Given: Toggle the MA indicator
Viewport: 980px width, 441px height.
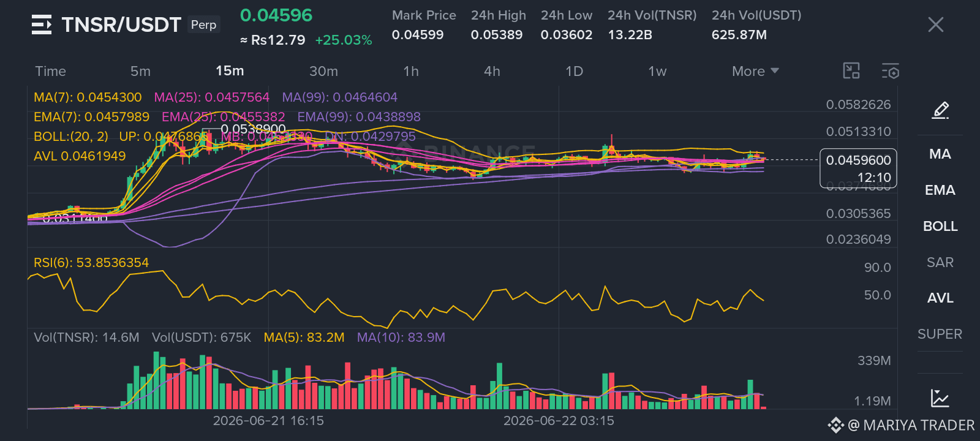Looking at the screenshot, I should pos(940,154).
